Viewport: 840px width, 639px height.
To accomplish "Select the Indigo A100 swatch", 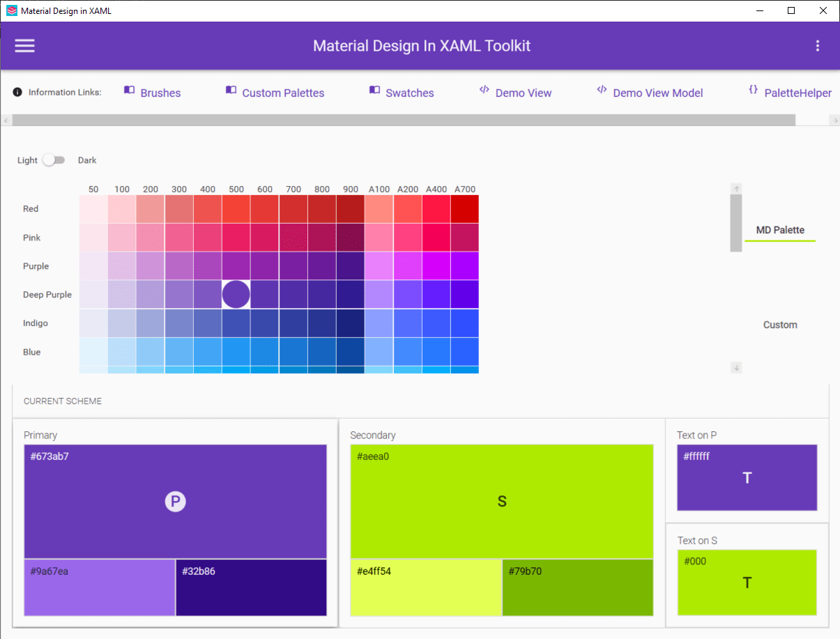I will point(379,323).
